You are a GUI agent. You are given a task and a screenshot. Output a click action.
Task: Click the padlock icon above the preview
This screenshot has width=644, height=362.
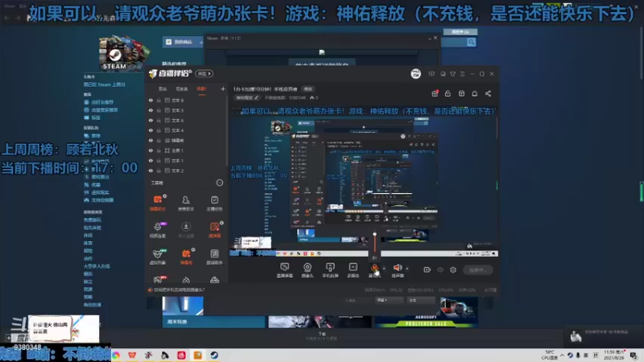click(x=448, y=93)
